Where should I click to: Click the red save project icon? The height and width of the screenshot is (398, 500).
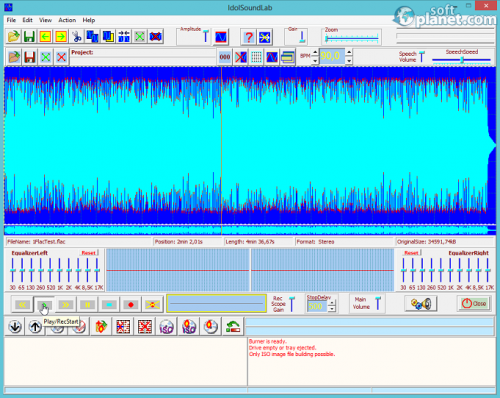pyautogui.click(x=29, y=57)
